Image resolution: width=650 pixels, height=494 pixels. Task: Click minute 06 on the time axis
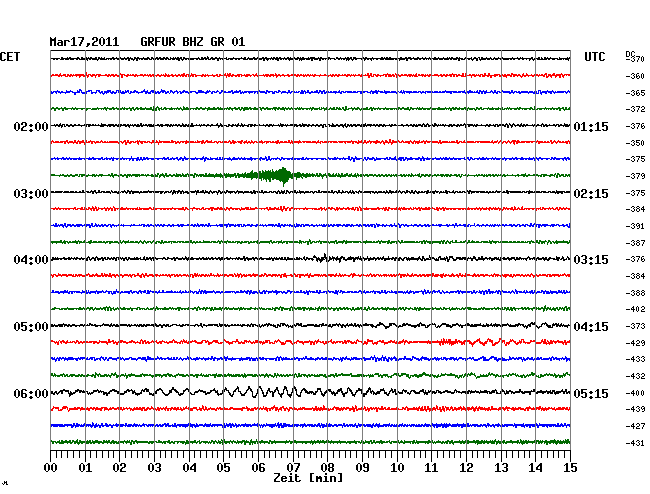pos(258,468)
